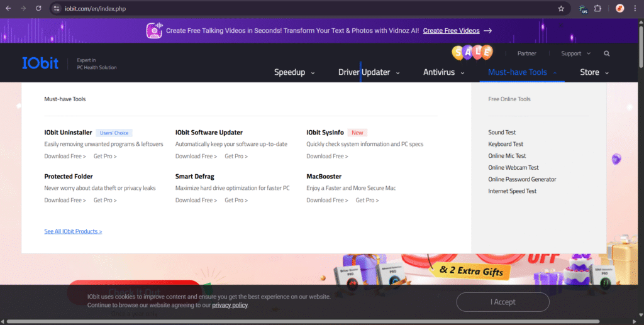Viewport: 644px width, 325px height.
Task: Expand the Speedup menu
Action: (x=294, y=72)
